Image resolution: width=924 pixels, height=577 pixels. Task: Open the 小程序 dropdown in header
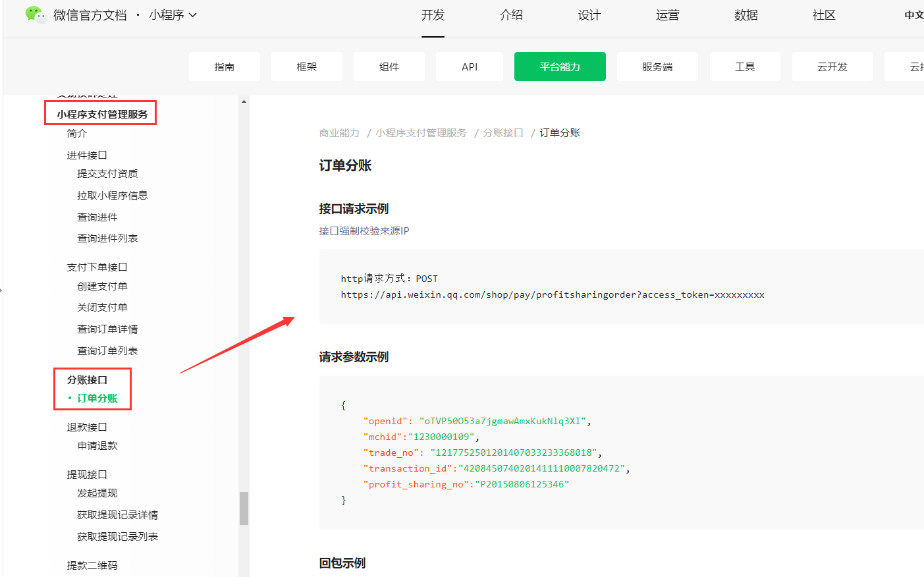(x=173, y=15)
